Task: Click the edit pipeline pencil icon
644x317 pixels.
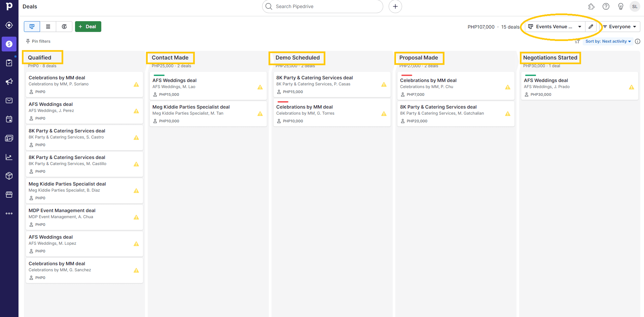Action: click(x=591, y=27)
